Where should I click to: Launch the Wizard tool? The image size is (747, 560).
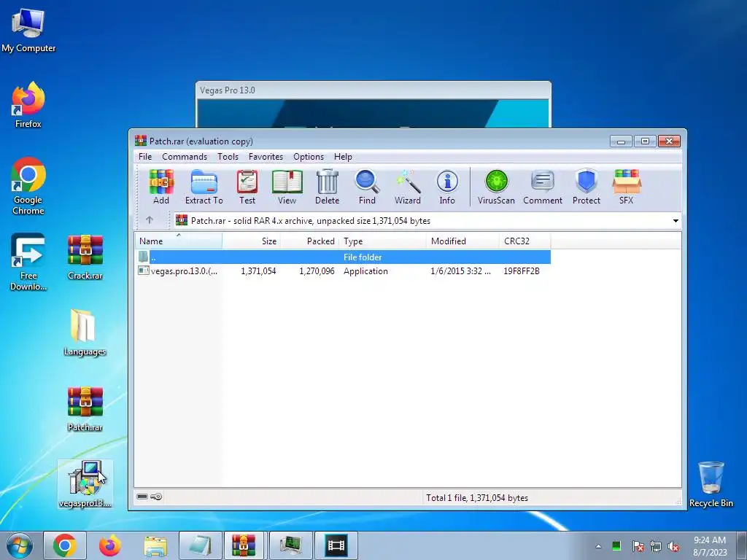point(407,187)
